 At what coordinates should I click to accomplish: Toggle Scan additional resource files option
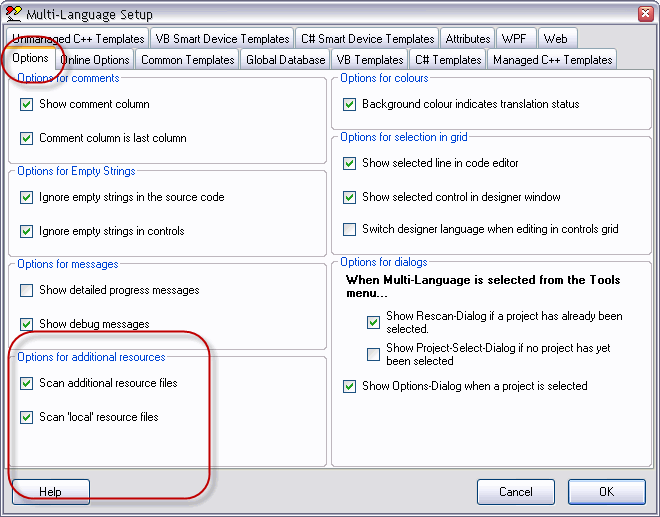coord(27,383)
